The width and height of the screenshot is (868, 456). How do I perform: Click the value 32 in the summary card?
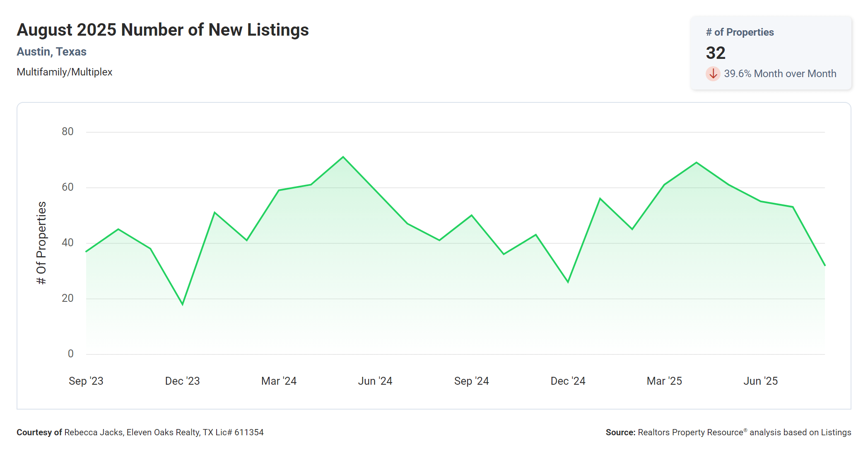tap(715, 53)
